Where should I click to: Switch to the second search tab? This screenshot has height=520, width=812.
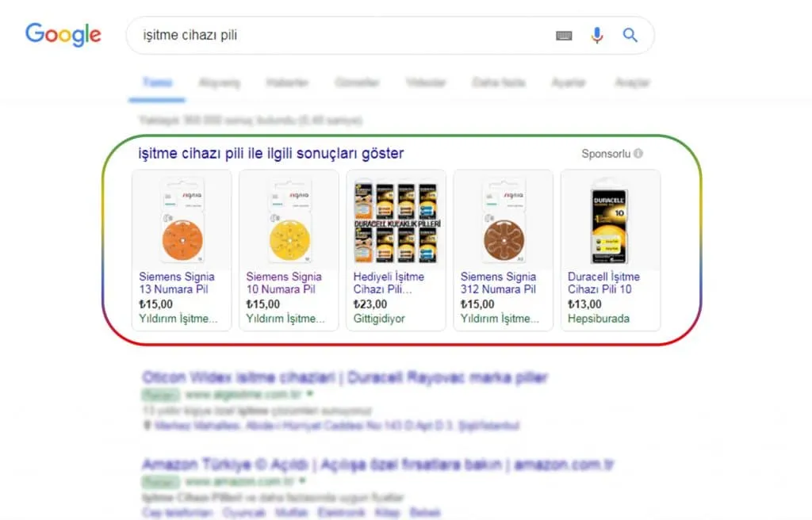(219, 83)
